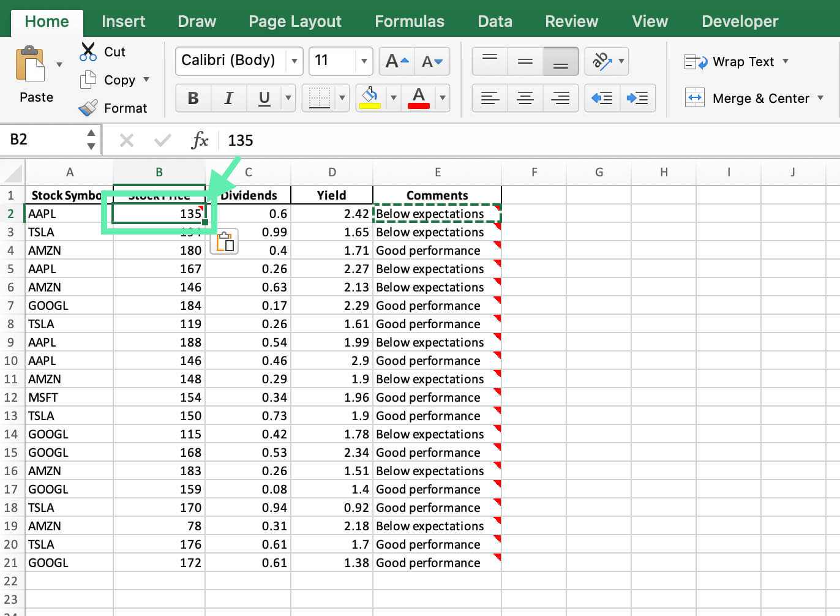The image size is (840, 616).
Task: Switch to the Developer tab
Action: tap(740, 21)
